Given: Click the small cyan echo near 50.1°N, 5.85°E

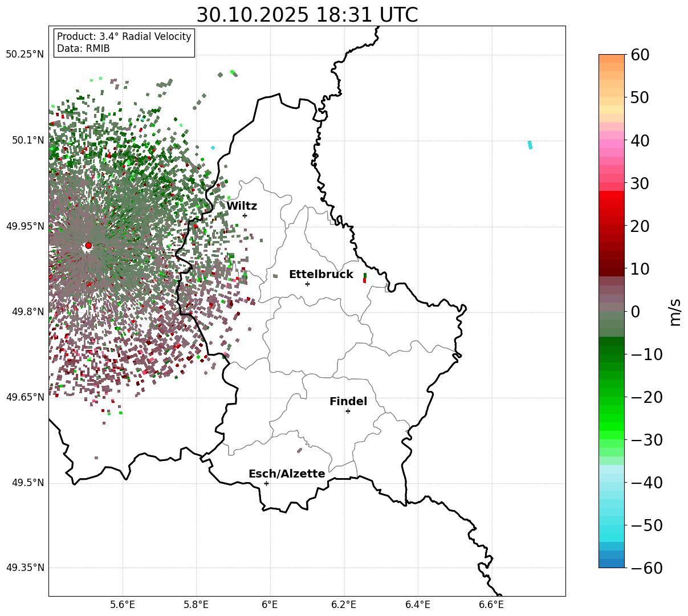Looking at the screenshot, I should pyautogui.click(x=213, y=148).
